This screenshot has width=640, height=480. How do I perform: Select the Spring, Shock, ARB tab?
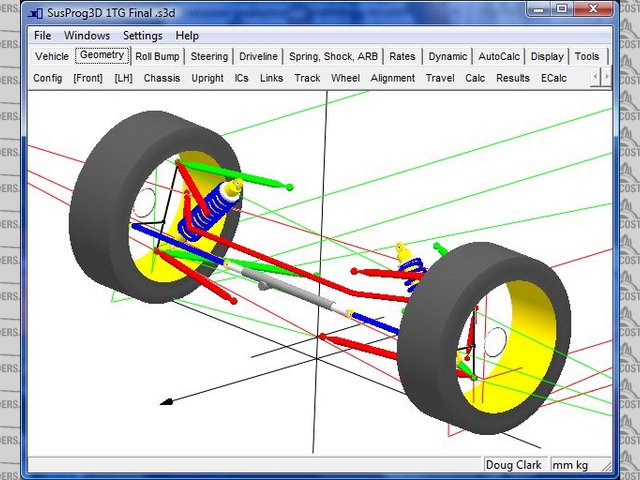(x=333, y=56)
